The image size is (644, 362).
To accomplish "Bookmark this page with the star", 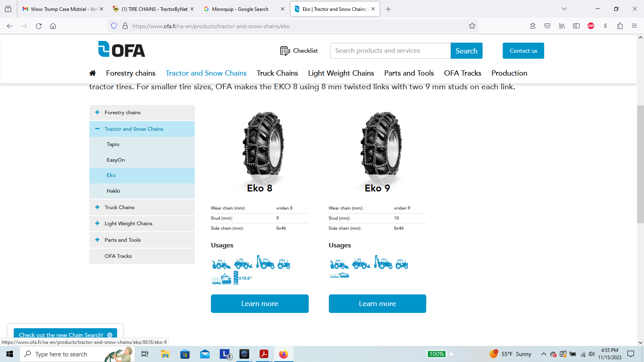I will 472,26.
